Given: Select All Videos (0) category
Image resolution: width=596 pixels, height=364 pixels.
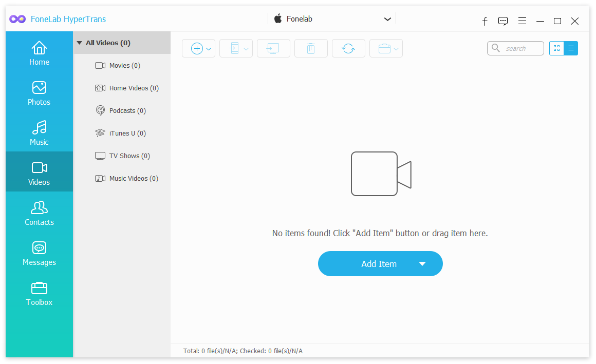Looking at the screenshot, I should pyautogui.click(x=122, y=43).
